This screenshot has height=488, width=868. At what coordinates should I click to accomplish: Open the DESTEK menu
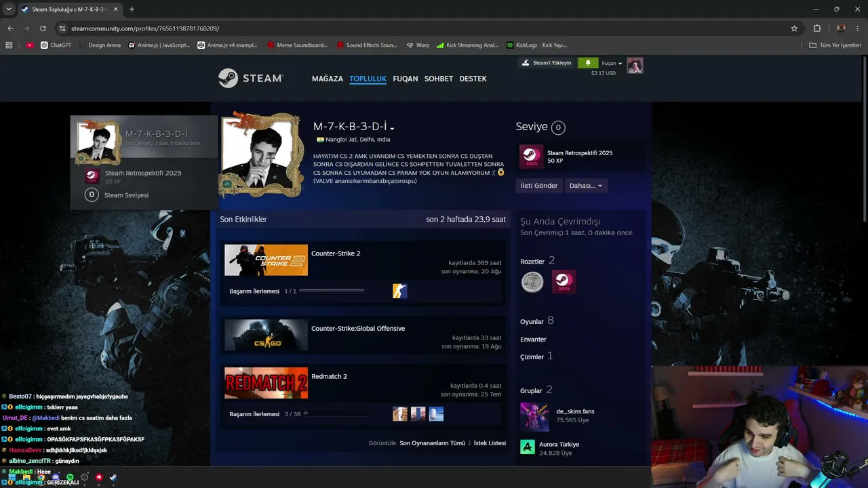(473, 79)
